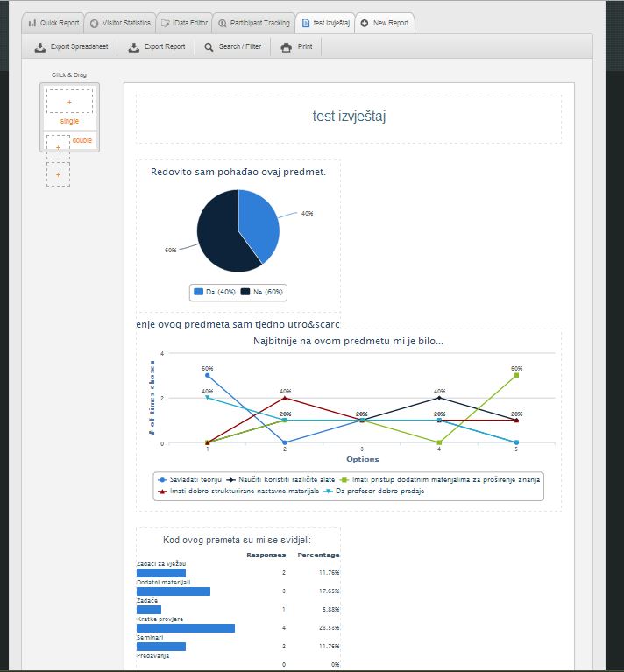Open the Quick Report tab
The height and width of the screenshot is (672, 624).
click(54, 23)
